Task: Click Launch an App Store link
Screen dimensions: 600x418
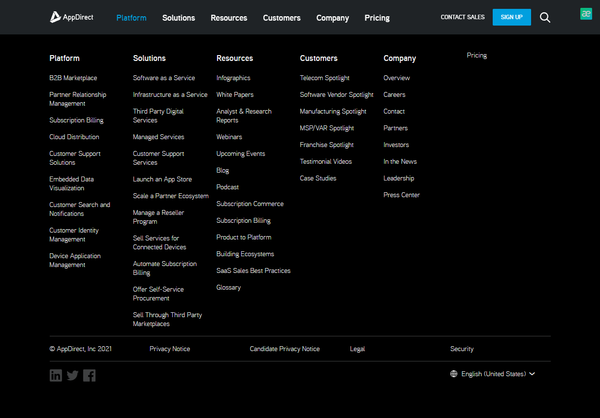Action: pos(162,179)
